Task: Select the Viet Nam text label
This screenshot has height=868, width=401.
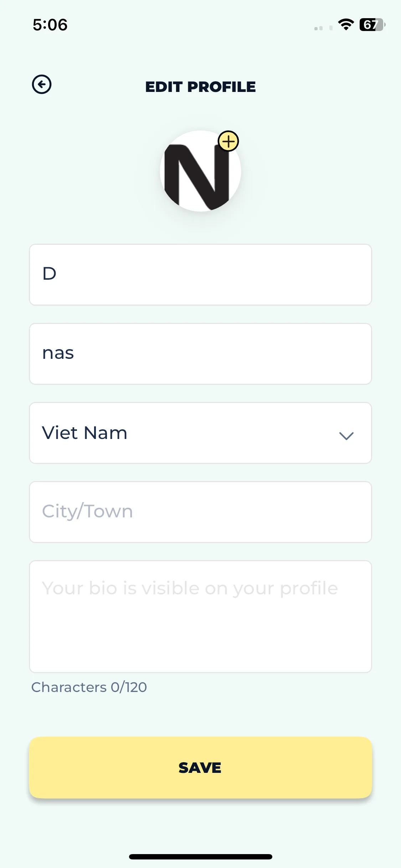Action: click(84, 433)
